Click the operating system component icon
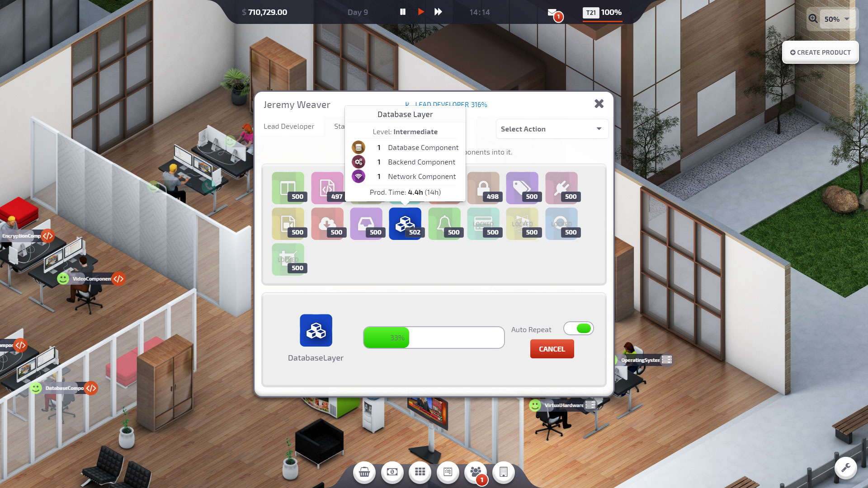 (x=667, y=360)
